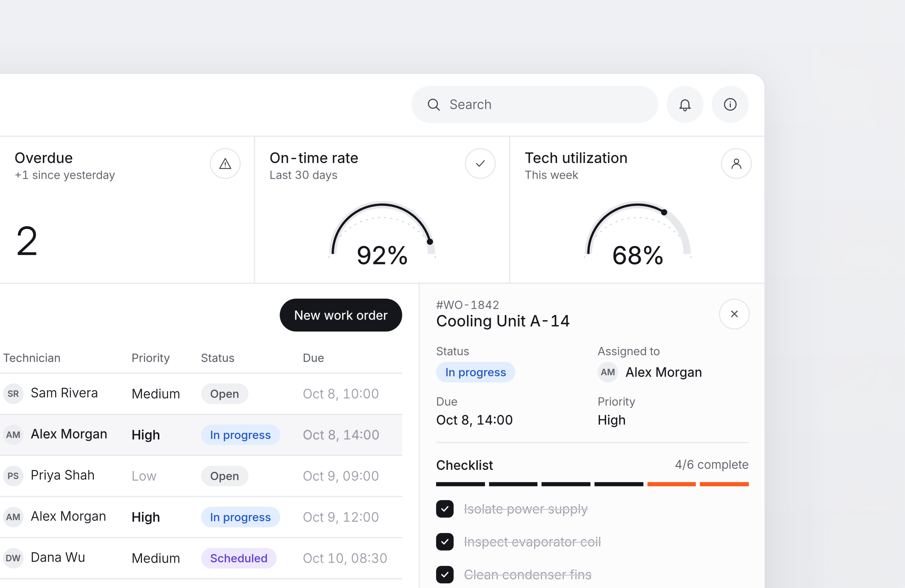Sort by Due column header
Viewport: 905px width, 588px height.
[x=313, y=358]
